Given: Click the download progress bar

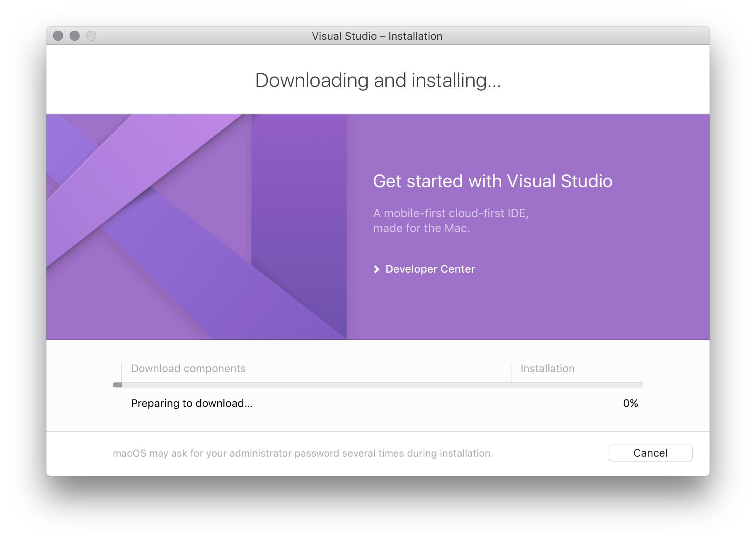Looking at the screenshot, I should [378, 385].
